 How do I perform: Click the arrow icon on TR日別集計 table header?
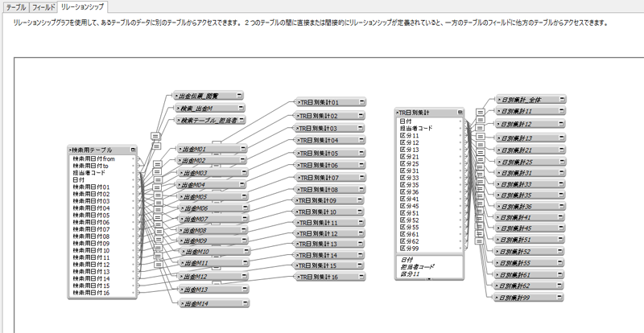click(398, 113)
